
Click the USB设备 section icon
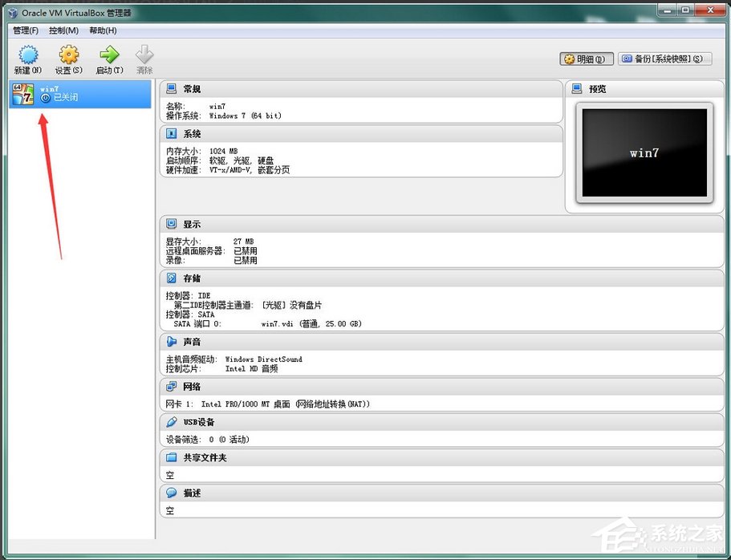[170, 422]
